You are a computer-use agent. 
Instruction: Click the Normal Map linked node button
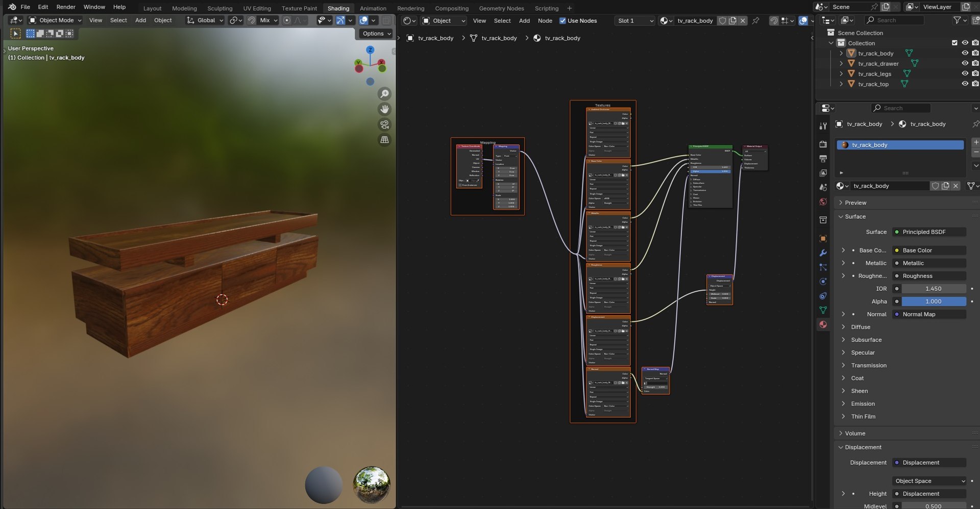tap(929, 314)
